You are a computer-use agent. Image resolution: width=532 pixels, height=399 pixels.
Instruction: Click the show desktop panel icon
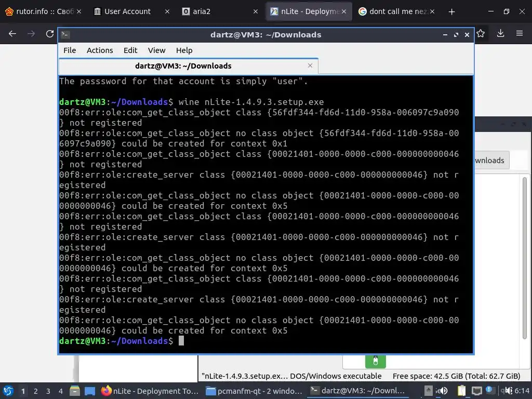tap(90, 391)
